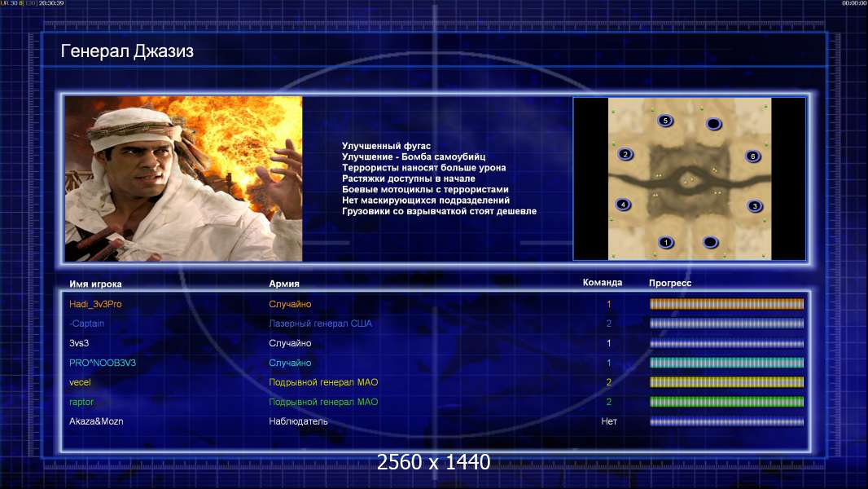Click "Нет маскирующихся подразделений" line
Screen dimensions: 868x489
tap(426, 200)
